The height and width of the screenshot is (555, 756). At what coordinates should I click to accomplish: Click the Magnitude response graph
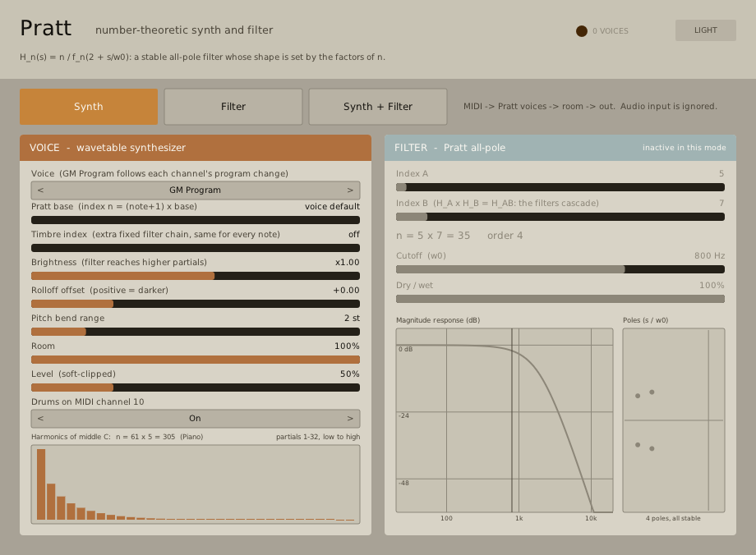(505, 420)
